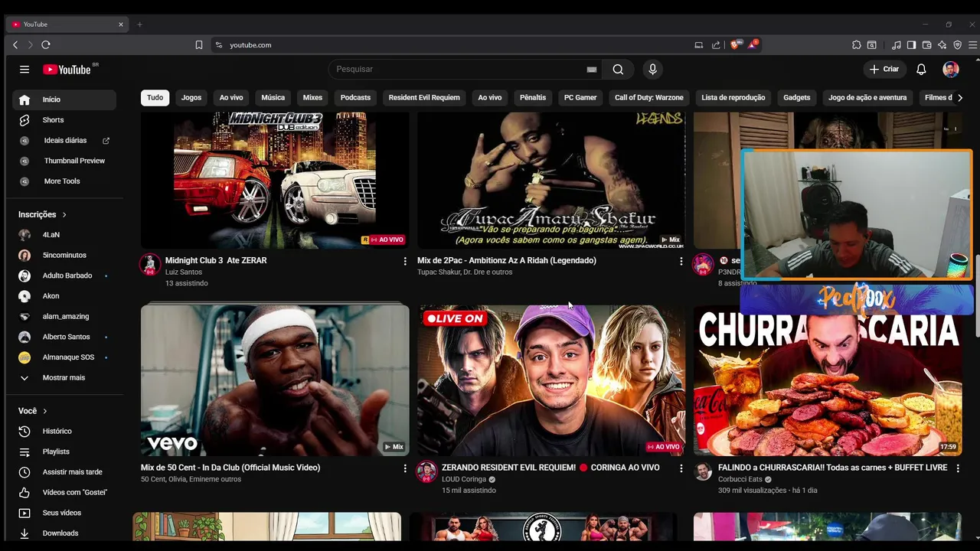The image size is (980, 551).
Task: Click the search magnifier button
Action: tap(618, 69)
